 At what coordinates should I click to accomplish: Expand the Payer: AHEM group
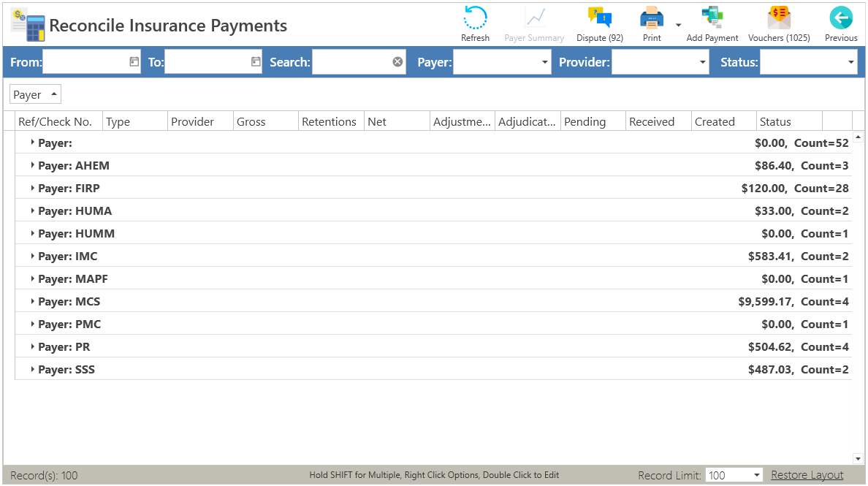pyautogui.click(x=32, y=165)
